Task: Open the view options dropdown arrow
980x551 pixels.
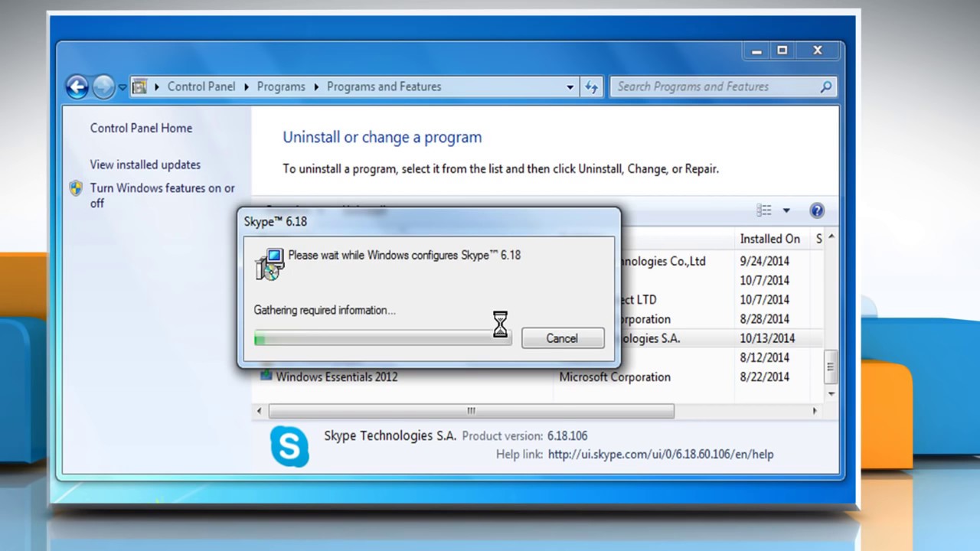Action: pos(786,210)
